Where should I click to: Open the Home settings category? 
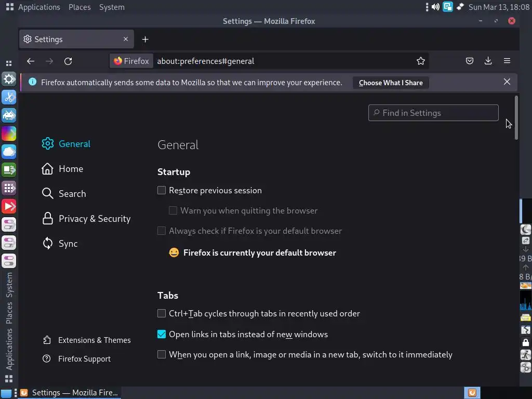pyautogui.click(x=62, y=169)
